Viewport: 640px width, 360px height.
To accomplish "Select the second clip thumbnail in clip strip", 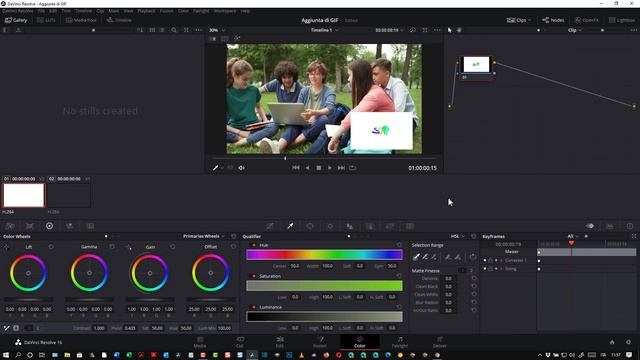I will [x=69, y=195].
